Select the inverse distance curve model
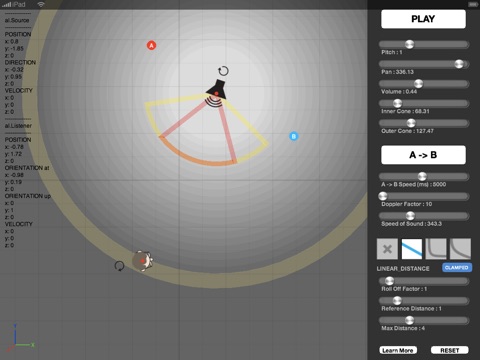 (436, 249)
